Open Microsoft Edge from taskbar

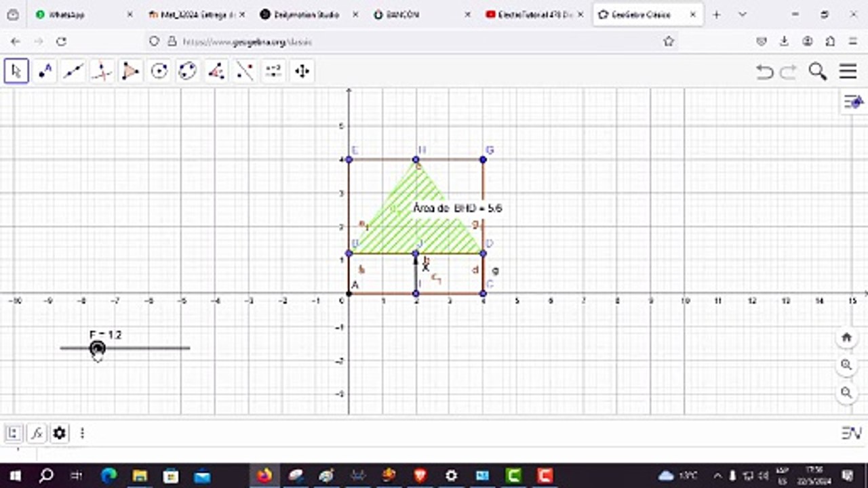pyautogui.click(x=109, y=475)
